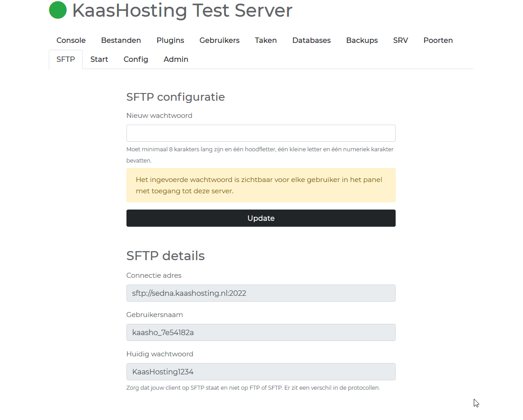Open the Start tab
The width and height of the screenshot is (523, 420).
click(99, 59)
